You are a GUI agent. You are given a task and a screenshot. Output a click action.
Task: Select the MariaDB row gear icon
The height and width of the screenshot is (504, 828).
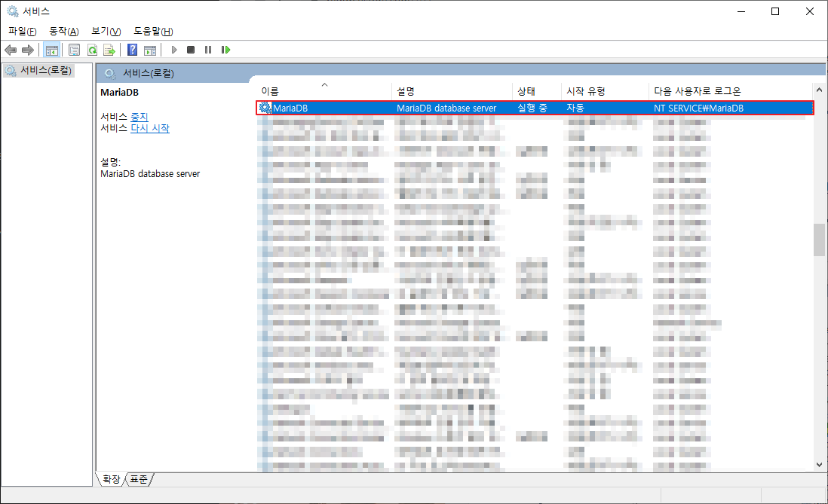(265, 108)
